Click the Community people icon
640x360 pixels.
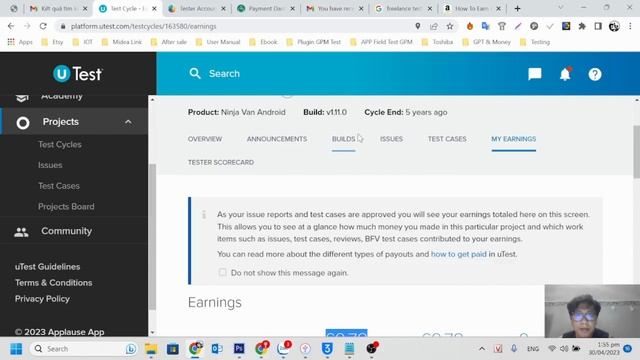click(x=21, y=231)
